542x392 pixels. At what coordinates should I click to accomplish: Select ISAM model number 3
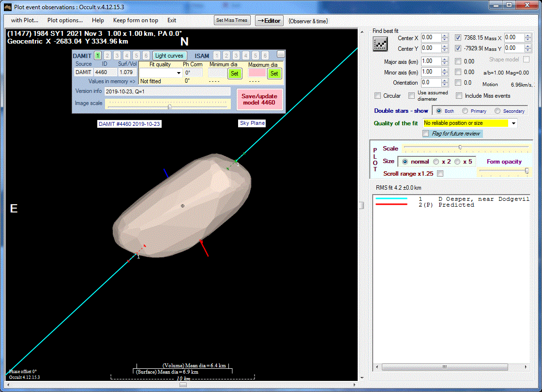pyautogui.click(x=236, y=55)
